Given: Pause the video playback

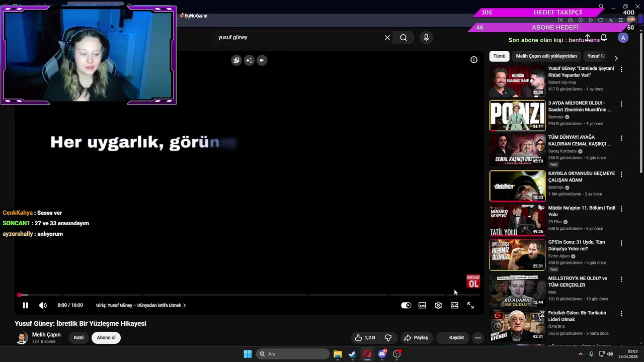Looking at the screenshot, I should (x=25, y=305).
